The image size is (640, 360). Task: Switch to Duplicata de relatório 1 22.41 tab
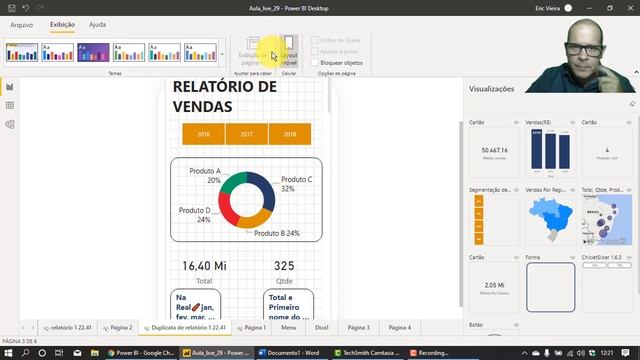coord(185,328)
